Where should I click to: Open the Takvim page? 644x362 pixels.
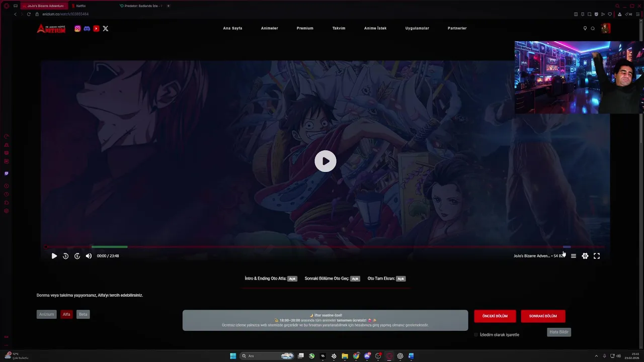(339, 28)
